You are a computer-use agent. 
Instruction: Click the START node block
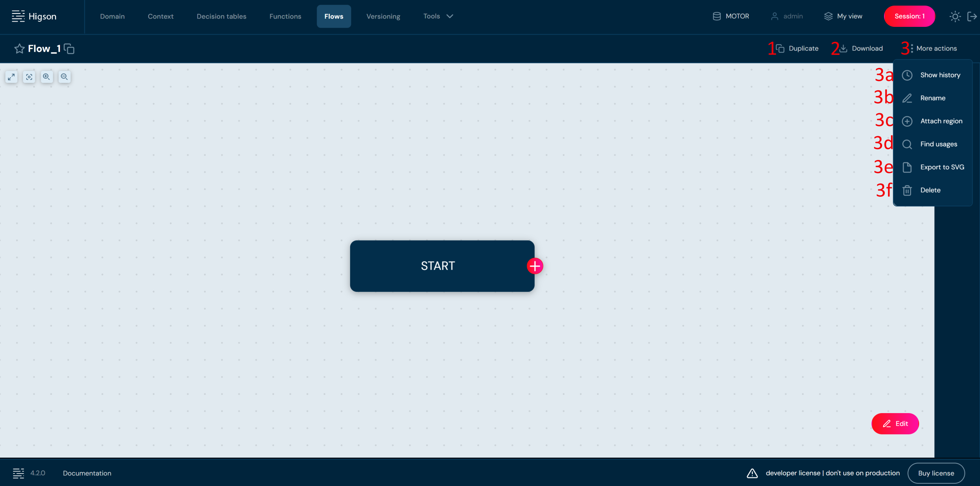point(437,266)
